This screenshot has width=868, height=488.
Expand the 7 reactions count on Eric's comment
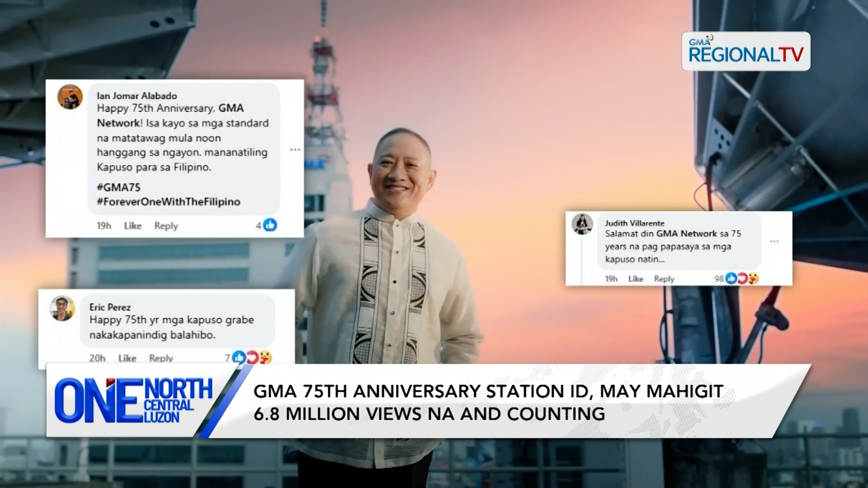tap(228, 357)
